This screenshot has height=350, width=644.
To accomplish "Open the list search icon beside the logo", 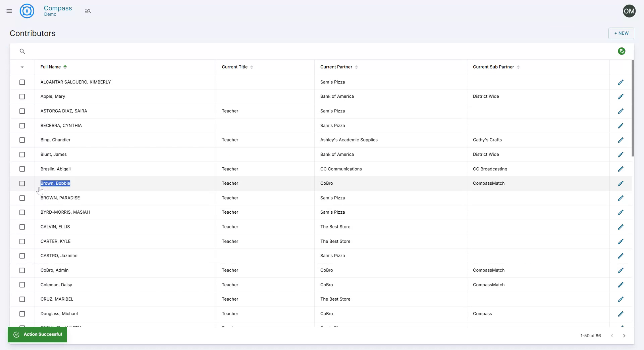I will click(88, 11).
